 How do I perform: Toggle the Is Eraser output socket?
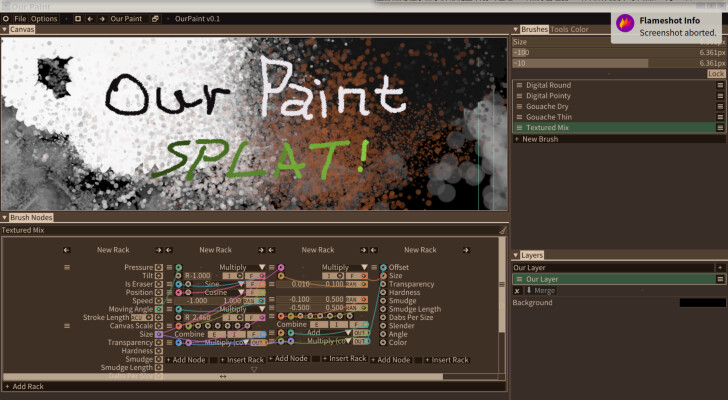pos(159,284)
